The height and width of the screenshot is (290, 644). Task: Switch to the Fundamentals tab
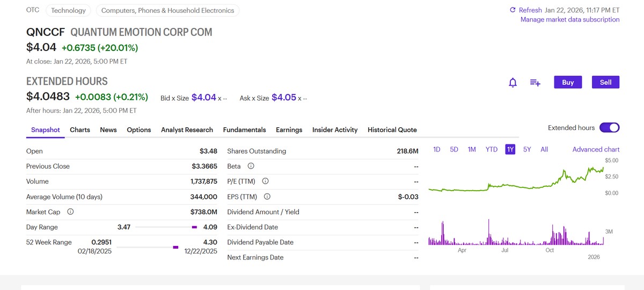coord(244,130)
